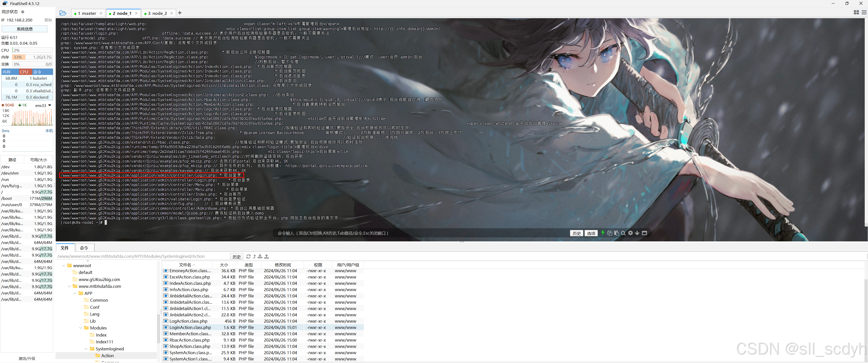Sort files by 权限 column header
This screenshot has width=868, height=363.
318,265
